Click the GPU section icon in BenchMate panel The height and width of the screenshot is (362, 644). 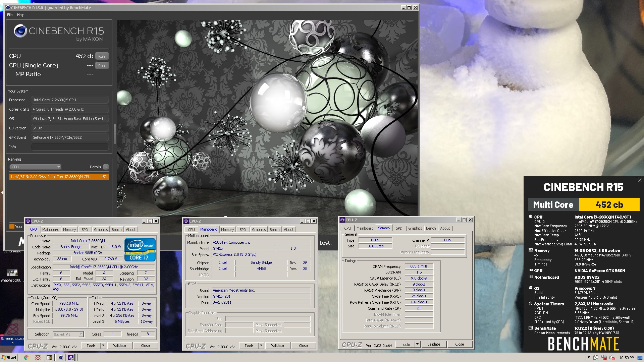tap(531, 270)
